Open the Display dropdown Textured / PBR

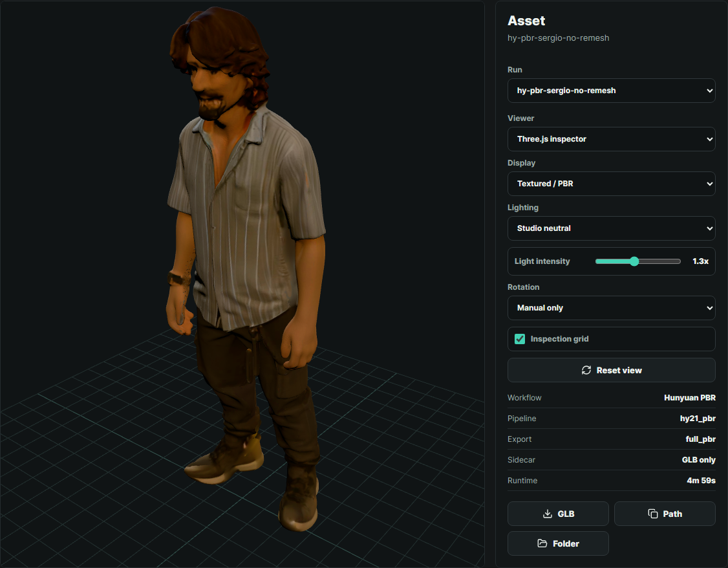click(x=611, y=184)
